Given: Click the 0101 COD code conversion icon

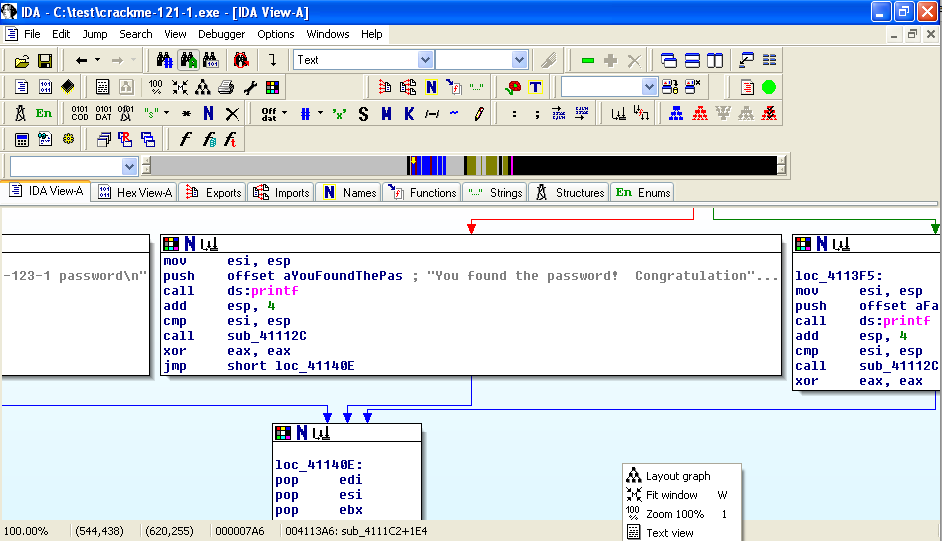Looking at the screenshot, I should click(x=79, y=114).
